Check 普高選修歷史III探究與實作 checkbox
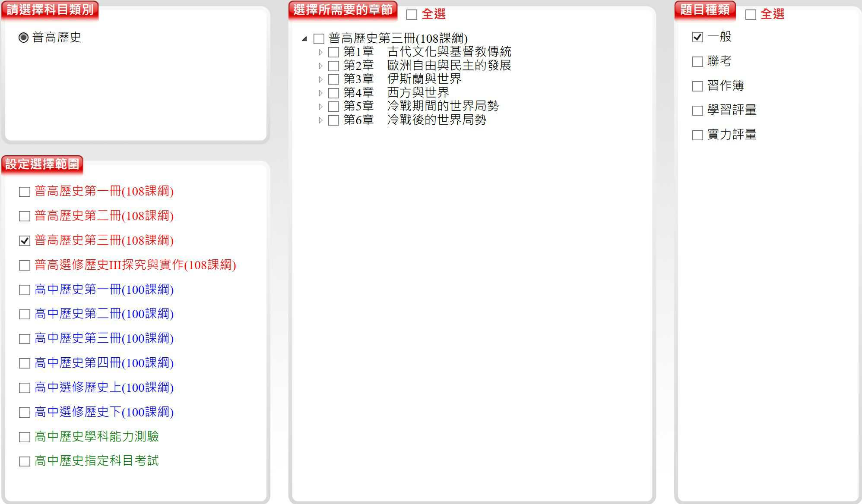Screen dimensions: 862x504 pos(25,265)
